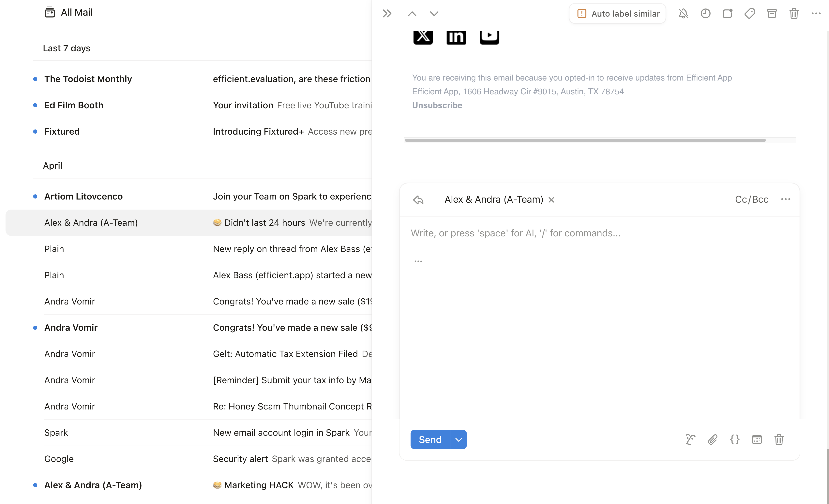Add a label with tag icon
Screen dimensions: 829x504
[750, 13]
